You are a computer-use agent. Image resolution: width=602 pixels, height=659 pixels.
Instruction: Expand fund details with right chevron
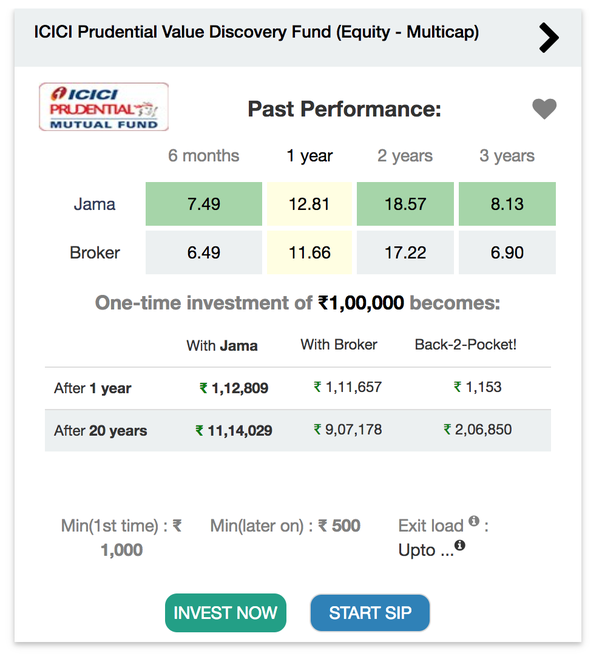548,37
